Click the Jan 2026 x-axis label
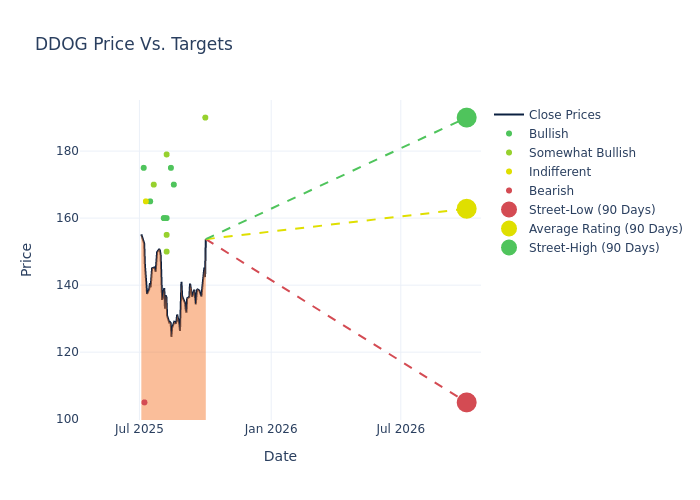Viewport: 700px width, 500px height. [270, 429]
